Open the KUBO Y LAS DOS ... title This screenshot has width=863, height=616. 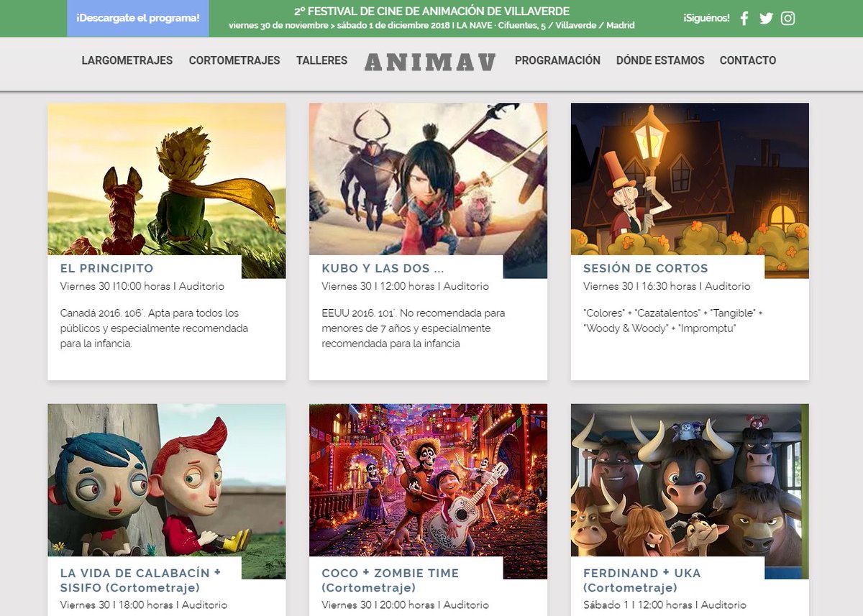point(383,268)
